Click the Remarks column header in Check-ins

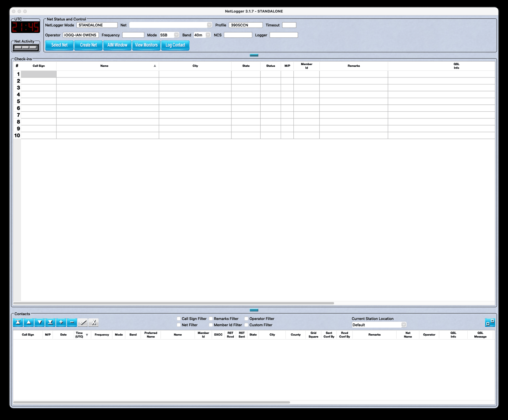pos(354,66)
